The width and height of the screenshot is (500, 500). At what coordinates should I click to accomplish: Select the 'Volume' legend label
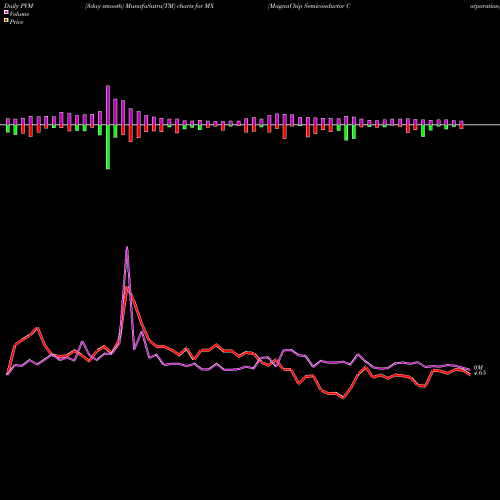19,14
